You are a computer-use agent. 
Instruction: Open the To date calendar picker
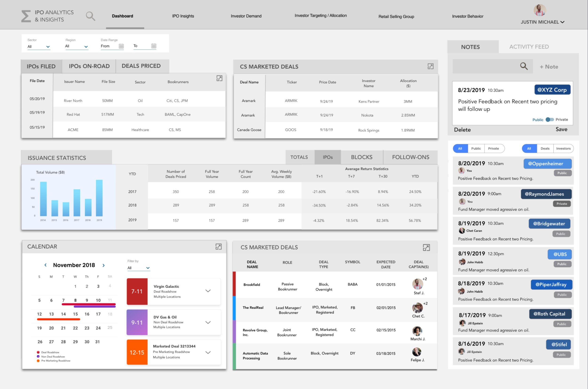pos(154,46)
